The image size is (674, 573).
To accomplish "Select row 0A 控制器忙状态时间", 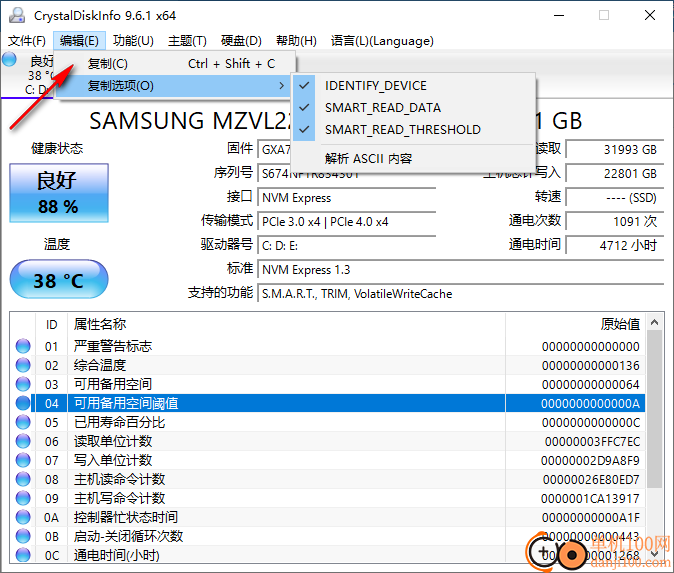I will pyautogui.click(x=328, y=517).
